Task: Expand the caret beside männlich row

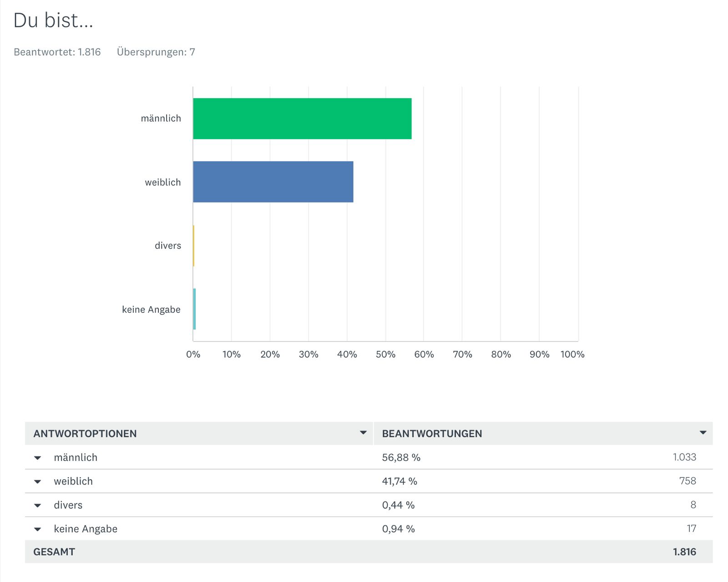Action: coord(38,458)
